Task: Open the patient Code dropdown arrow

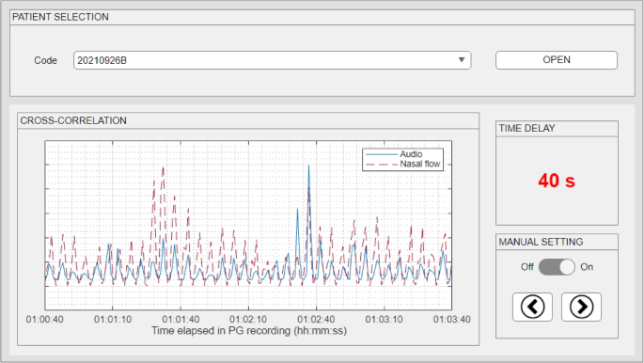Action: point(462,60)
